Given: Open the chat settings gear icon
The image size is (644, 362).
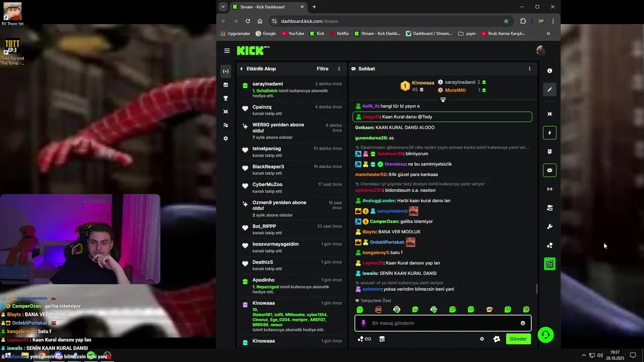Looking at the screenshot, I should (481, 339).
